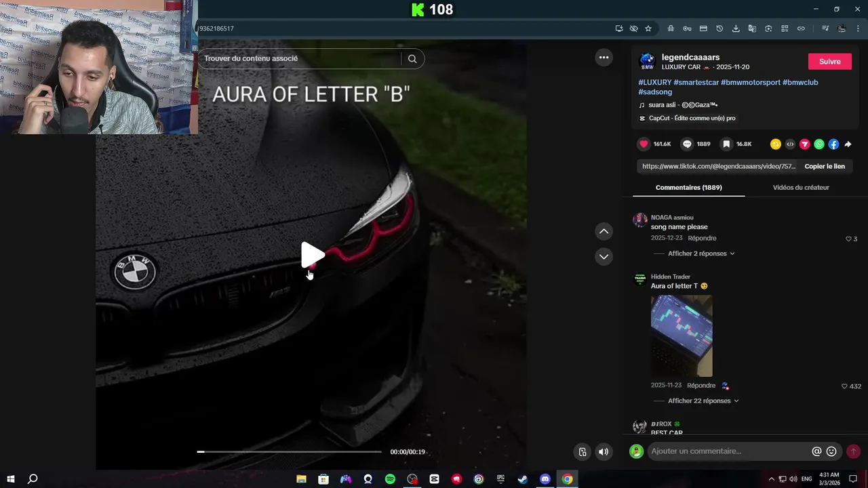
Task: Open the CapCut Édite comme un(e) pro link
Action: [687, 118]
